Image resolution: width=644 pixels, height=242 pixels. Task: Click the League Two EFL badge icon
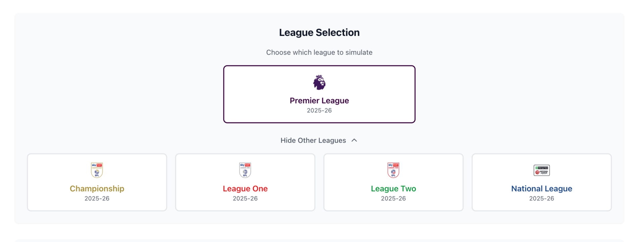pyautogui.click(x=393, y=170)
